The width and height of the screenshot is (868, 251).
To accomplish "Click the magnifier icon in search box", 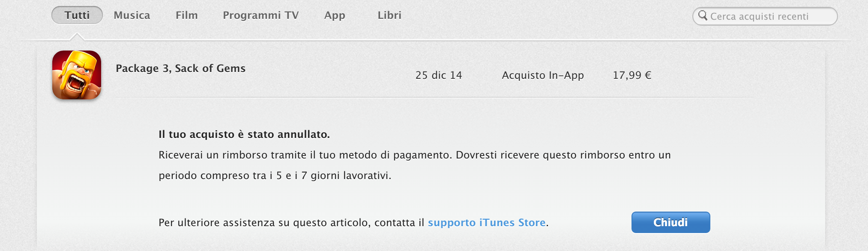I will tap(703, 16).
